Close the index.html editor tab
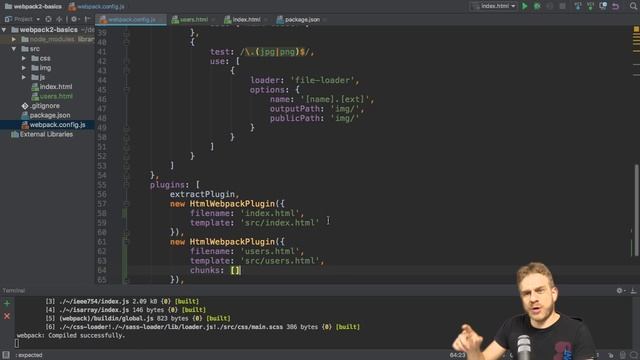The height and width of the screenshot is (360, 640). (x=266, y=20)
